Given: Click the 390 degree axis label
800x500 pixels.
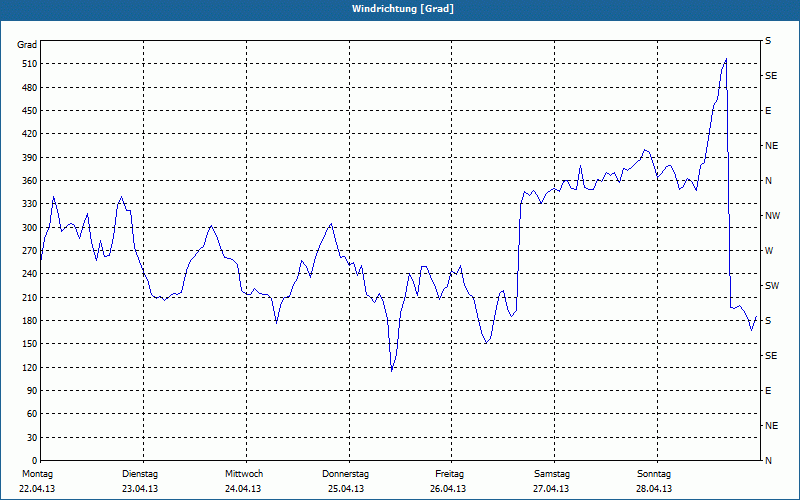Looking at the screenshot, I should coord(30,157).
